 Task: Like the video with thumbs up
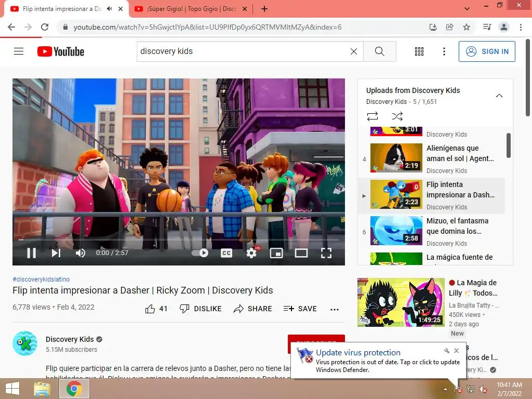pyautogui.click(x=156, y=309)
